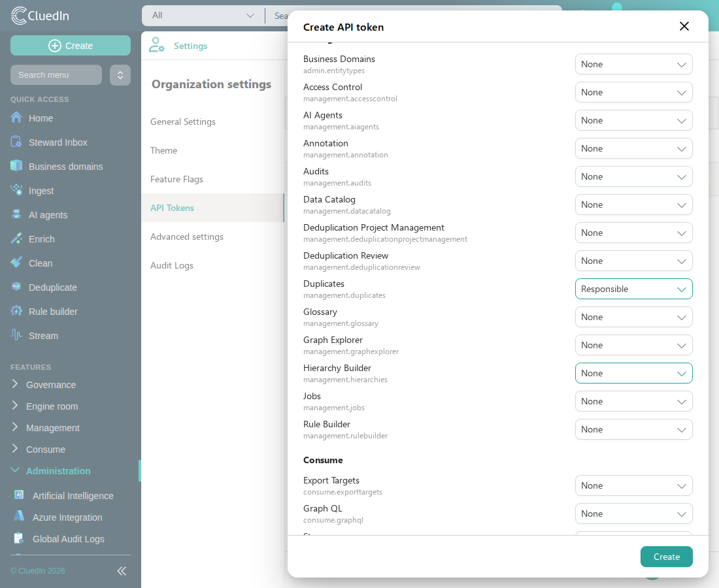
Task: Open the Annotation permission dropdown
Action: coord(634,148)
